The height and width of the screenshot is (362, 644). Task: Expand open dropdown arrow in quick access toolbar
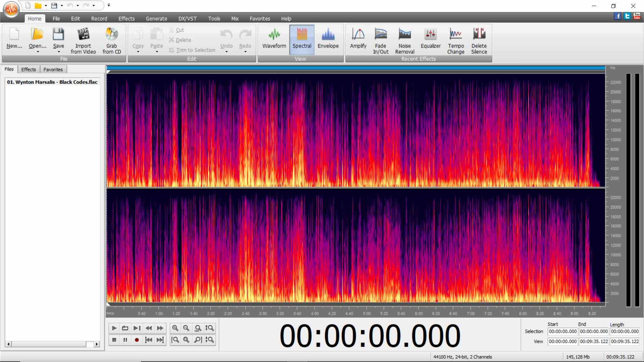click(x=46, y=6)
